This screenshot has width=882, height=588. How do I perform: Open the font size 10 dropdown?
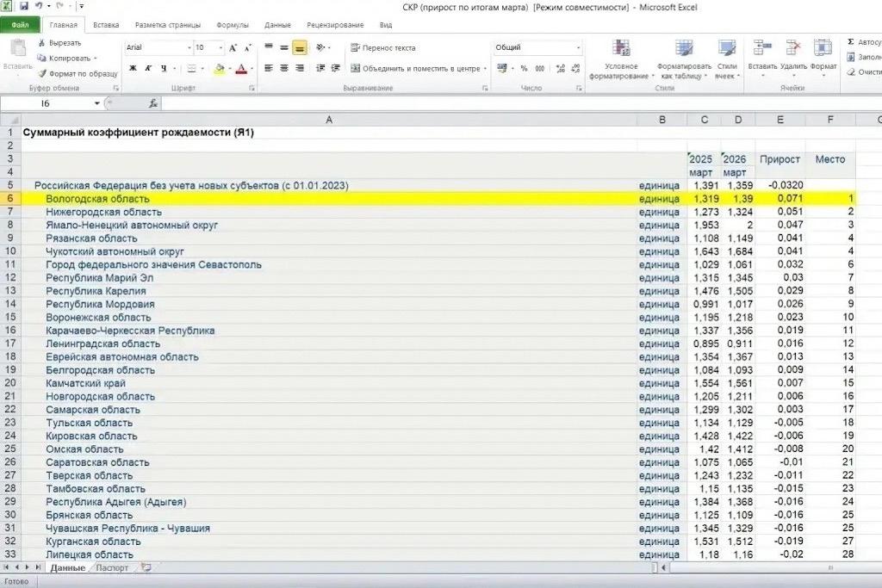(x=220, y=48)
